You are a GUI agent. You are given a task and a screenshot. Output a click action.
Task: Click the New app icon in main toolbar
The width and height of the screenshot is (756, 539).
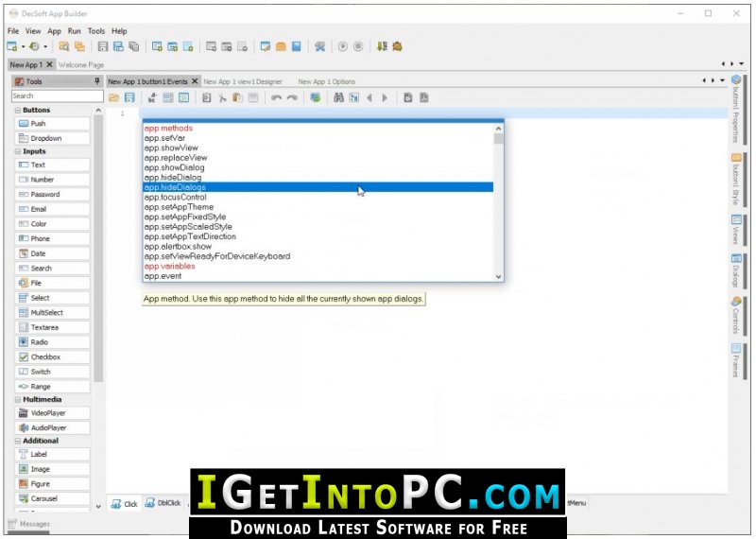pyautogui.click(x=11, y=46)
